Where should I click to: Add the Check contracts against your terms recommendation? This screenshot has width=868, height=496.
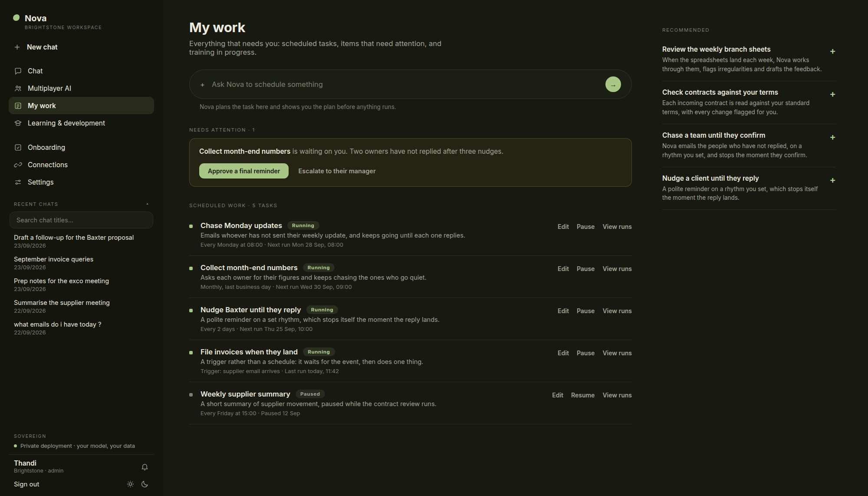tap(832, 94)
